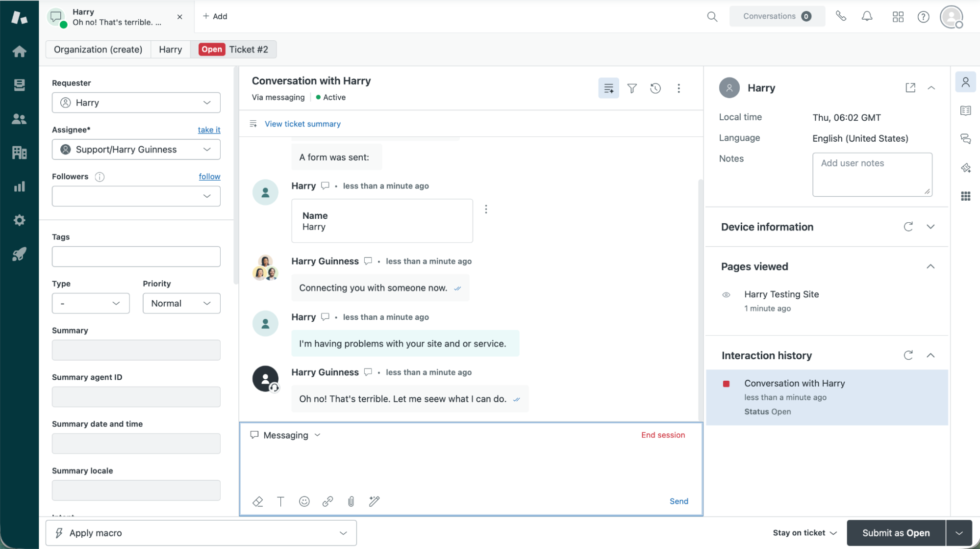
Task: Open the Knowledge panel in the right sidebar
Action: click(x=965, y=110)
